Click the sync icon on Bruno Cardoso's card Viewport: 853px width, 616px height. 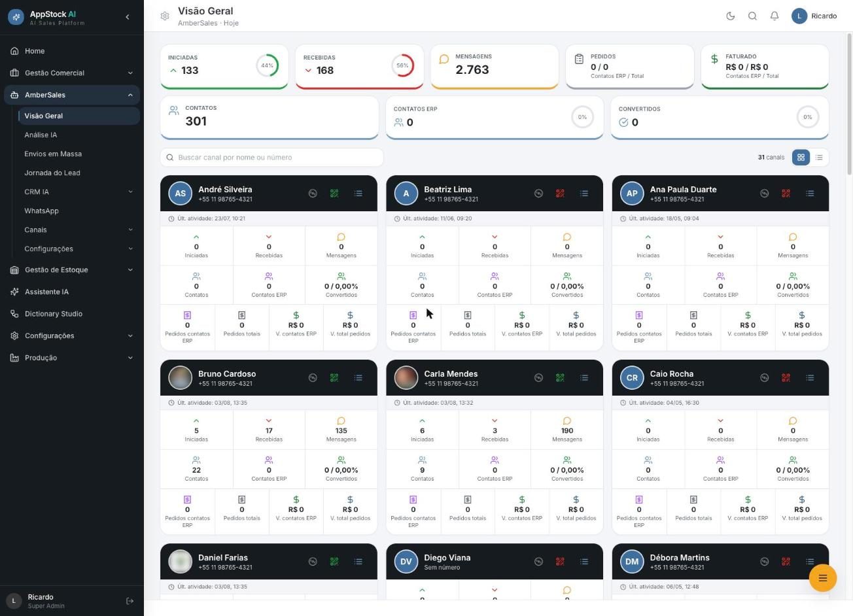point(313,378)
